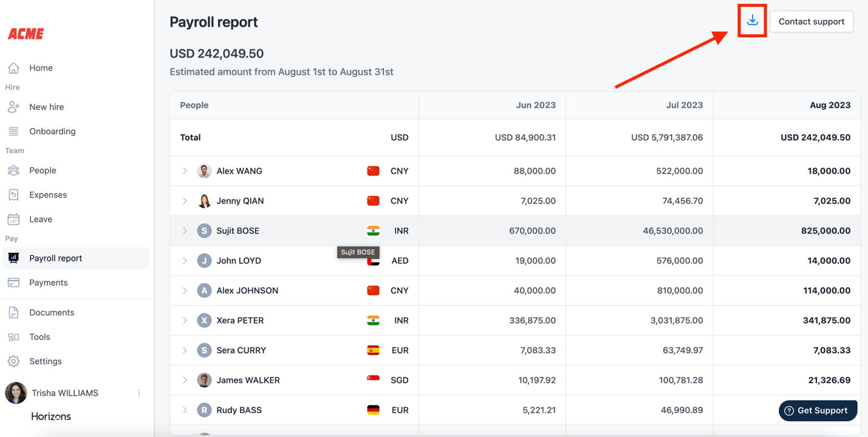The height and width of the screenshot is (437, 868).
Task: Expand Rudy BASS payroll breakdown
Action: pos(185,410)
